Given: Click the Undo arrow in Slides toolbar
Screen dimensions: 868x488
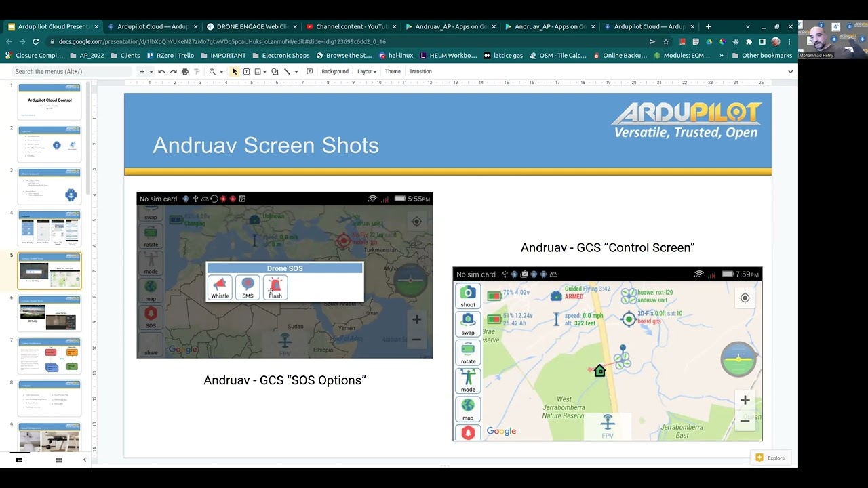Looking at the screenshot, I should point(161,71).
